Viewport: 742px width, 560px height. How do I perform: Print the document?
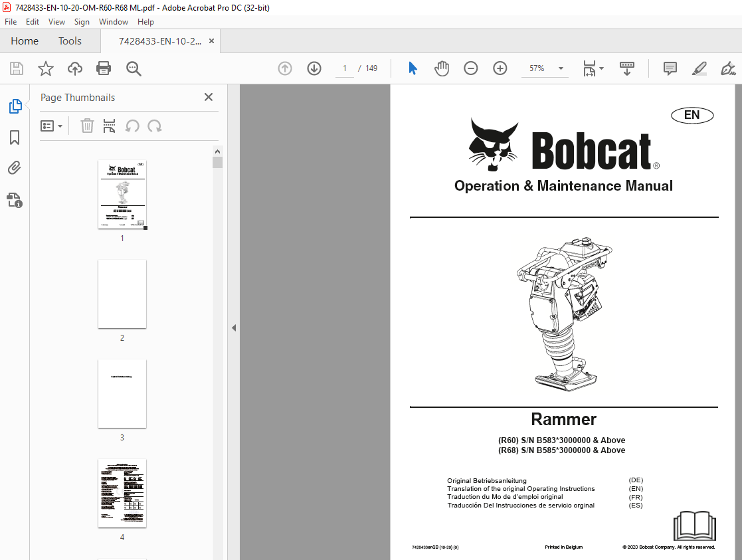tap(104, 68)
